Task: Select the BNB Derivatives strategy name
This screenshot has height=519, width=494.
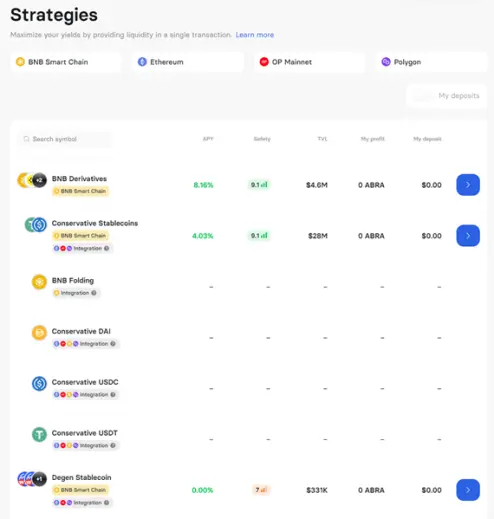Action: click(79, 179)
